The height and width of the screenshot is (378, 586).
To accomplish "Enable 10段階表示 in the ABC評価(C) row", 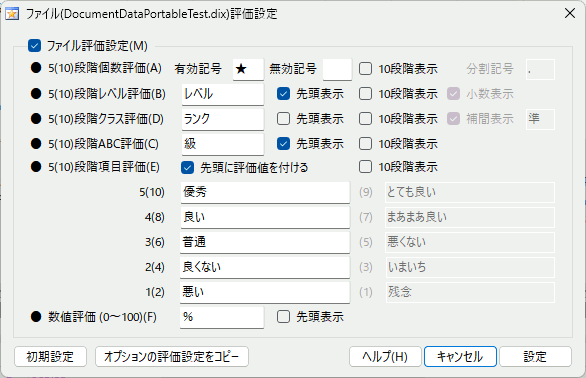I will [365, 144].
